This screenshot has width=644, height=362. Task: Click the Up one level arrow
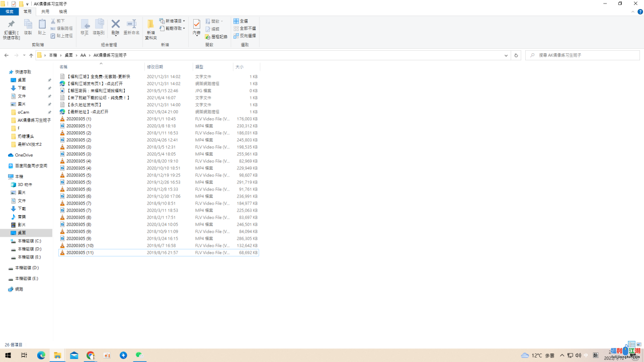(x=31, y=55)
